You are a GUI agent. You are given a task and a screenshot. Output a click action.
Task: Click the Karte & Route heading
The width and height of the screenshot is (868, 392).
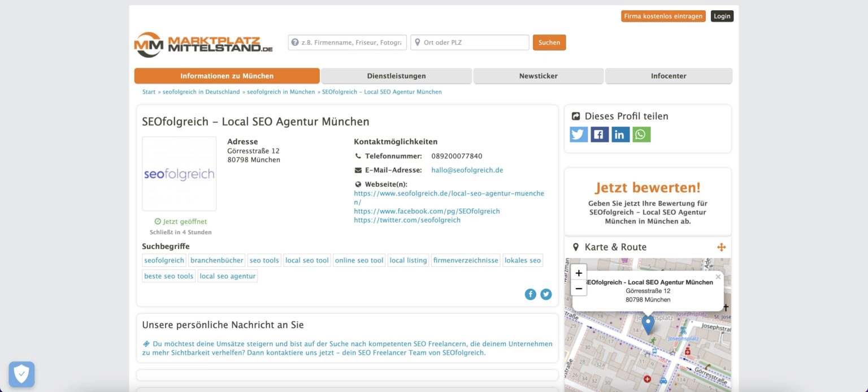(x=615, y=247)
